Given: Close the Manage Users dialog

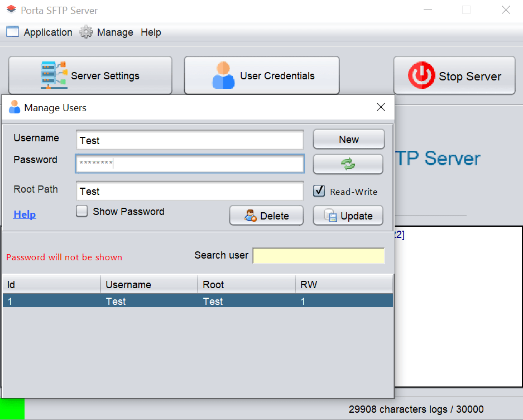Looking at the screenshot, I should (381, 107).
